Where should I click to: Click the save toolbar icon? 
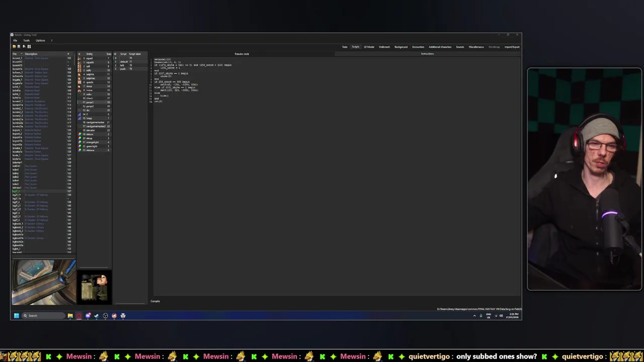pos(19,46)
